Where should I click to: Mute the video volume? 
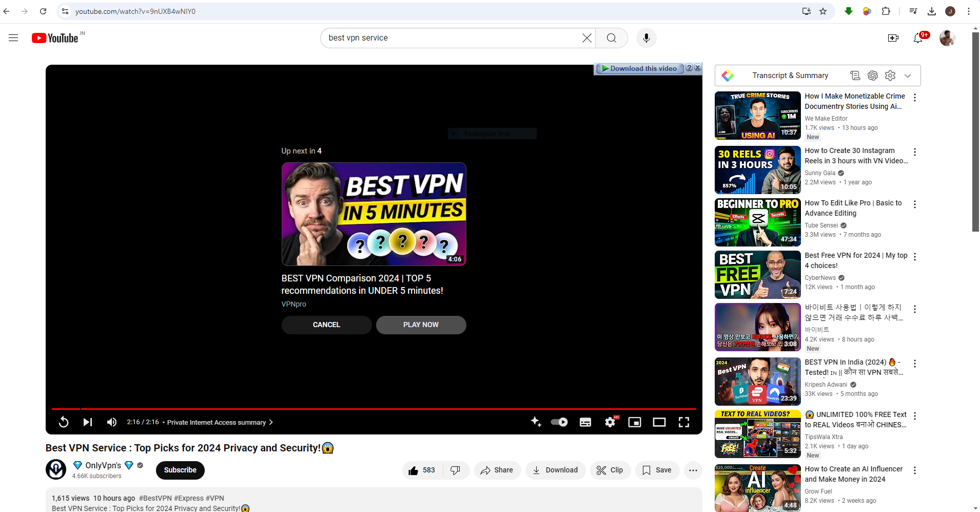pos(111,422)
